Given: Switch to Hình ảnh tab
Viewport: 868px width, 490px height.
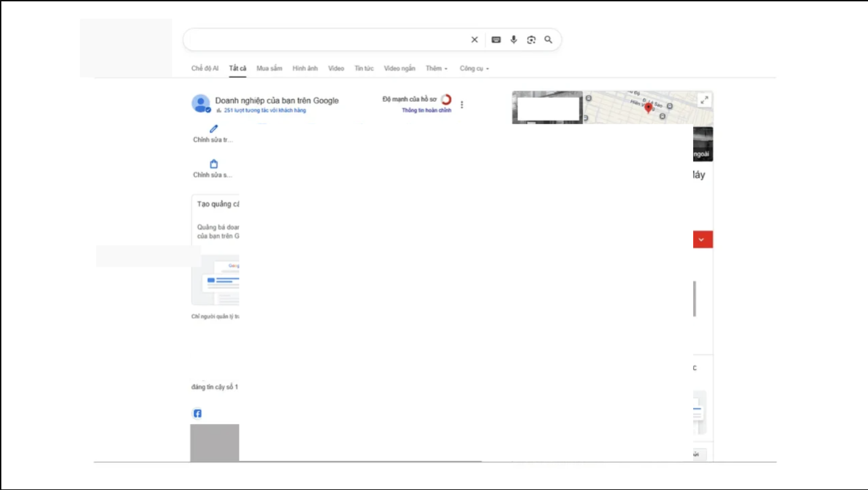Looking at the screenshot, I should pyautogui.click(x=305, y=69).
